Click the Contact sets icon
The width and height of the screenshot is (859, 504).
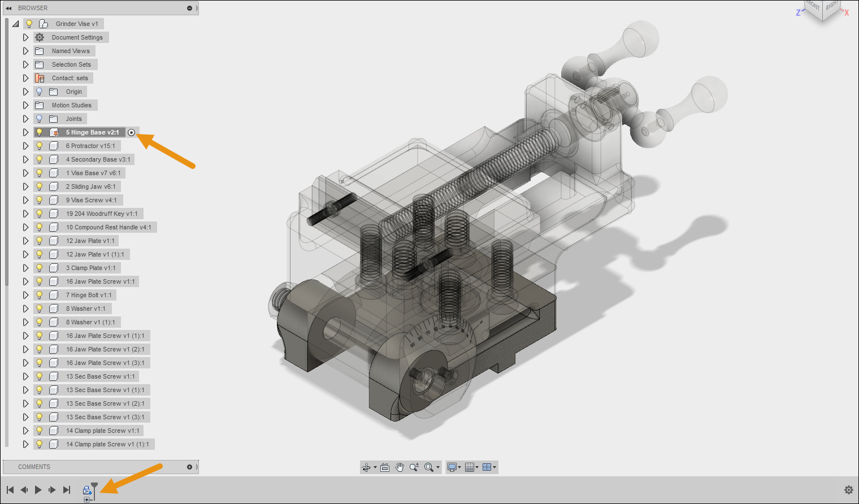[x=40, y=78]
